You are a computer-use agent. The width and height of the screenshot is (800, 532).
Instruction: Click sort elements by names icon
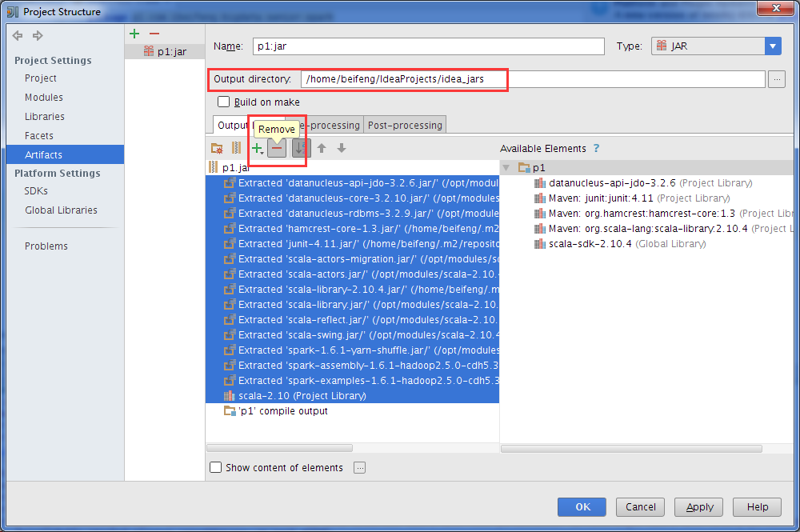(301, 149)
